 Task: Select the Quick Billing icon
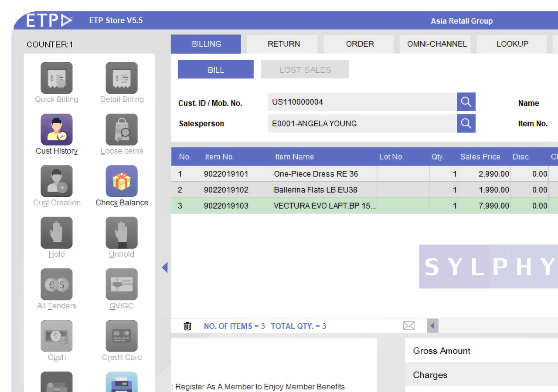(x=57, y=78)
